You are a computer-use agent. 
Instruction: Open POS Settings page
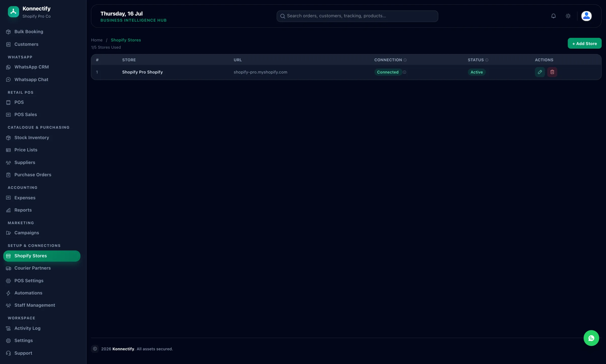42,281
